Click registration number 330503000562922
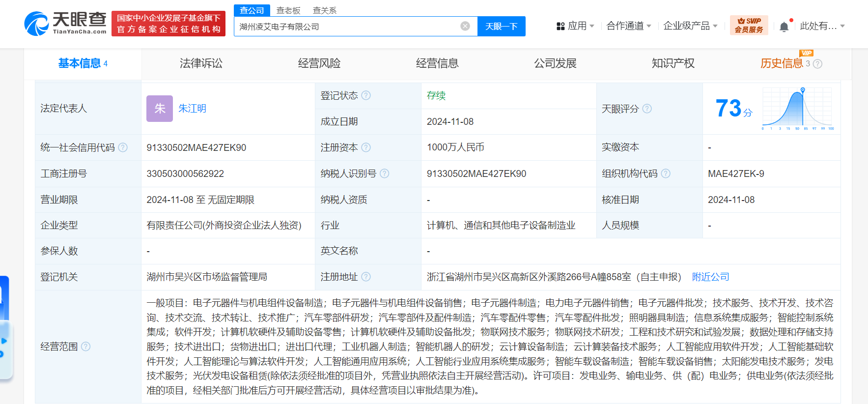Screen dimensions: 868x404 click(x=185, y=173)
